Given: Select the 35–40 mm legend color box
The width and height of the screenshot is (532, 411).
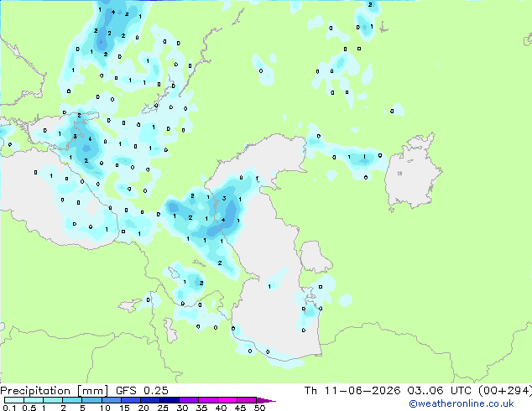Looking at the screenshot, I should point(208,400).
